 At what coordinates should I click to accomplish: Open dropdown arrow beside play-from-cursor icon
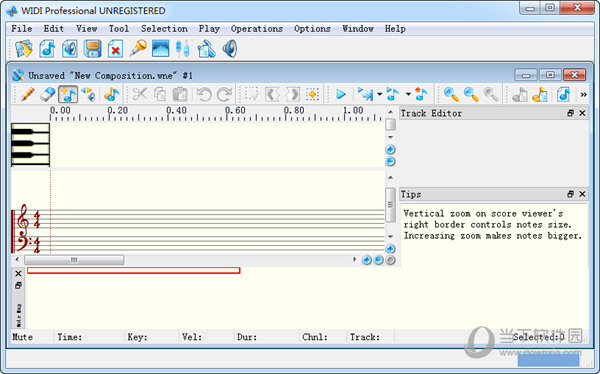(x=379, y=94)
